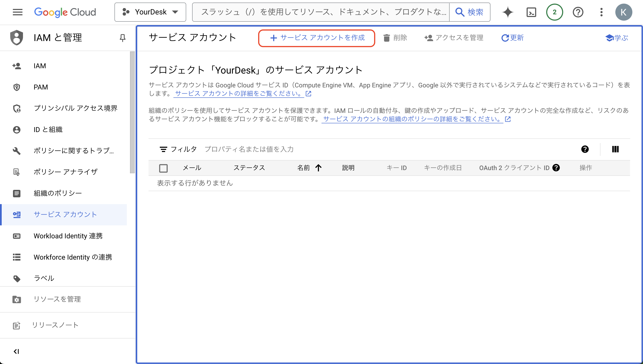
Task: Click the IAM と管理 shield icon
Action: pyautogui.click(x=17, y=37)
